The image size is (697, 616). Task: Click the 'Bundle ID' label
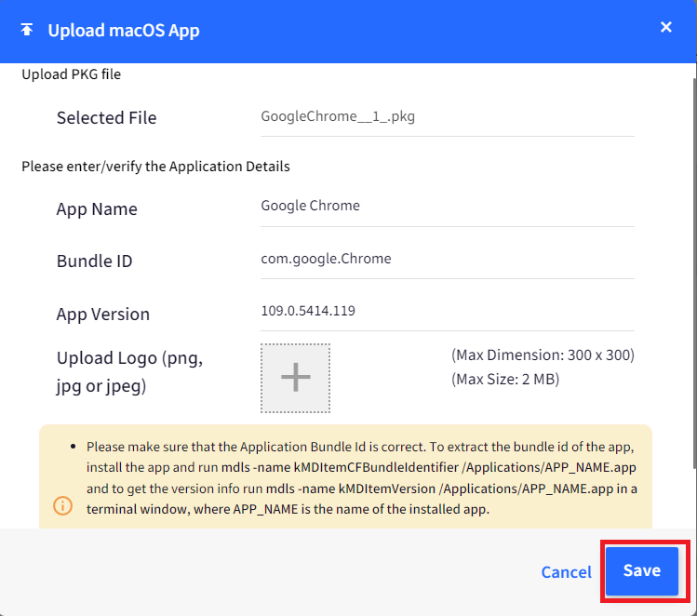[95, 261]
